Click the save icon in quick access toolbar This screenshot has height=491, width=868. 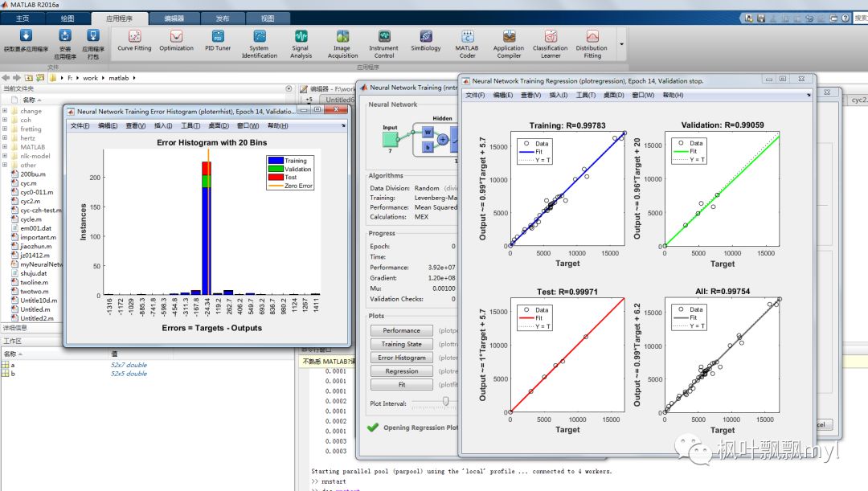pos(761,18)
